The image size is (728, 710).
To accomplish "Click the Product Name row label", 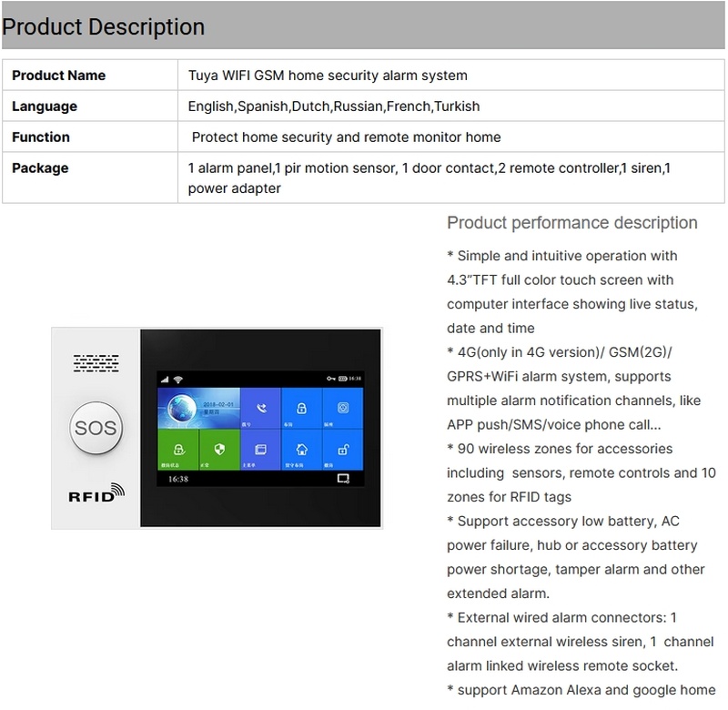I will coord(58,76).
